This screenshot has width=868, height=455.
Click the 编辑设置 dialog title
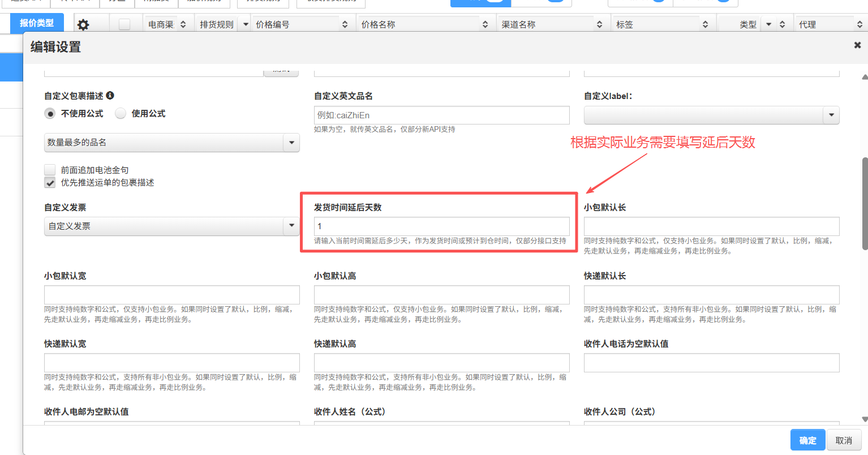(55, 47)
